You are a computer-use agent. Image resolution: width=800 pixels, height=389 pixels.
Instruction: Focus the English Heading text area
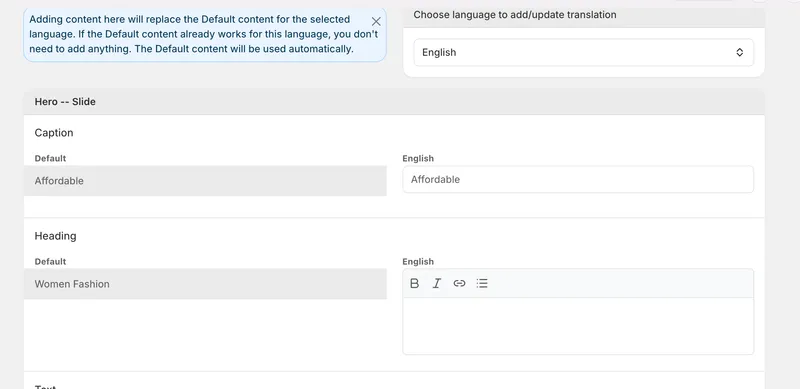pyautogui.click(x=578, y=326)
